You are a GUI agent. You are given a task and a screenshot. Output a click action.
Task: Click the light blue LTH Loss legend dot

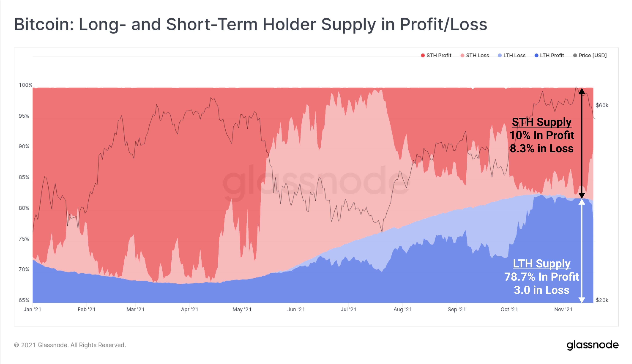(500, 56)
